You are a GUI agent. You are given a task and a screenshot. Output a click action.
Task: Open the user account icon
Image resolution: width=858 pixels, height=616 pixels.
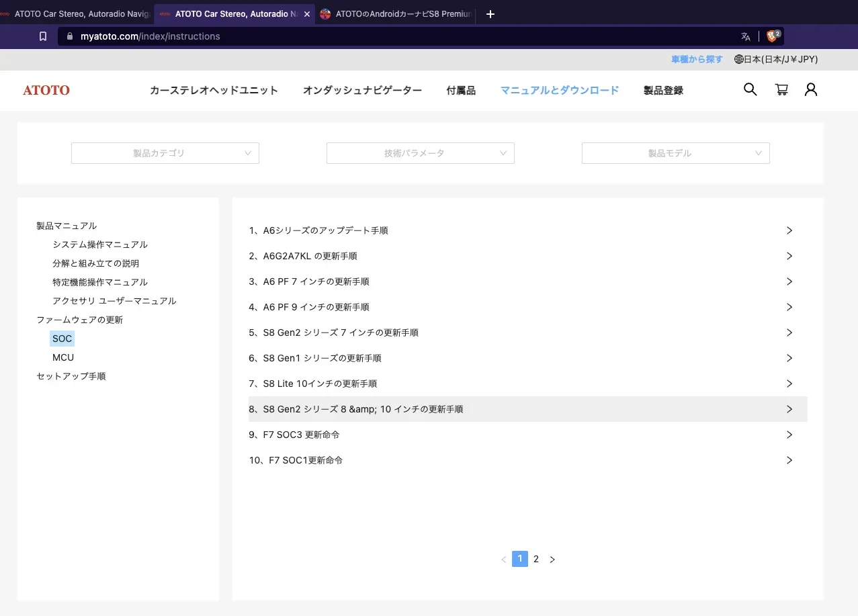[811, 89]
